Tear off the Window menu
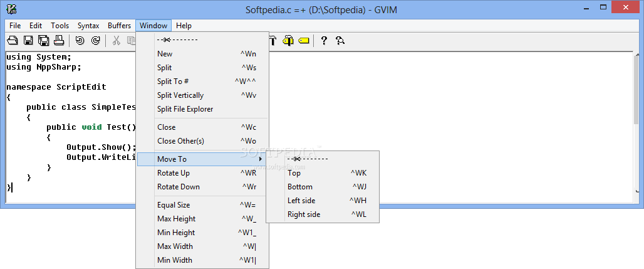 (x=202, y=40)
